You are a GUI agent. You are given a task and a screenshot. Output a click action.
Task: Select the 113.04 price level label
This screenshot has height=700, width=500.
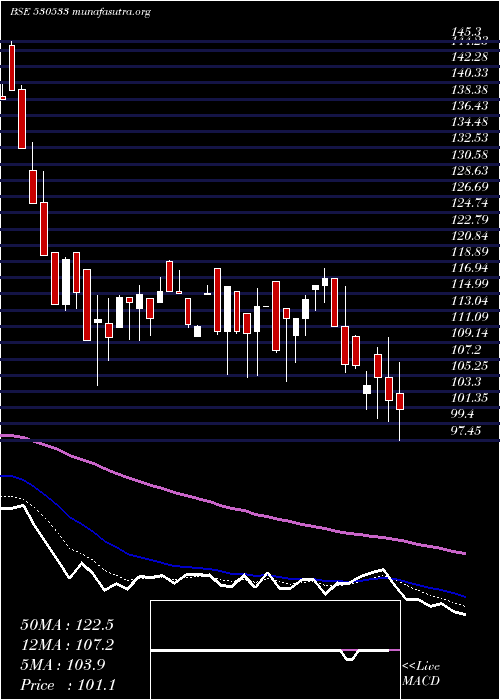tap(469, 300)
